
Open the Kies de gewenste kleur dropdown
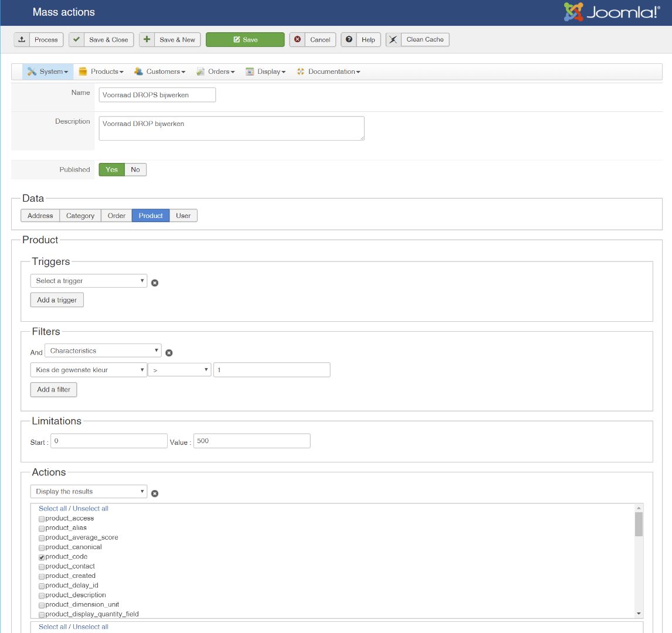[89, 370]
